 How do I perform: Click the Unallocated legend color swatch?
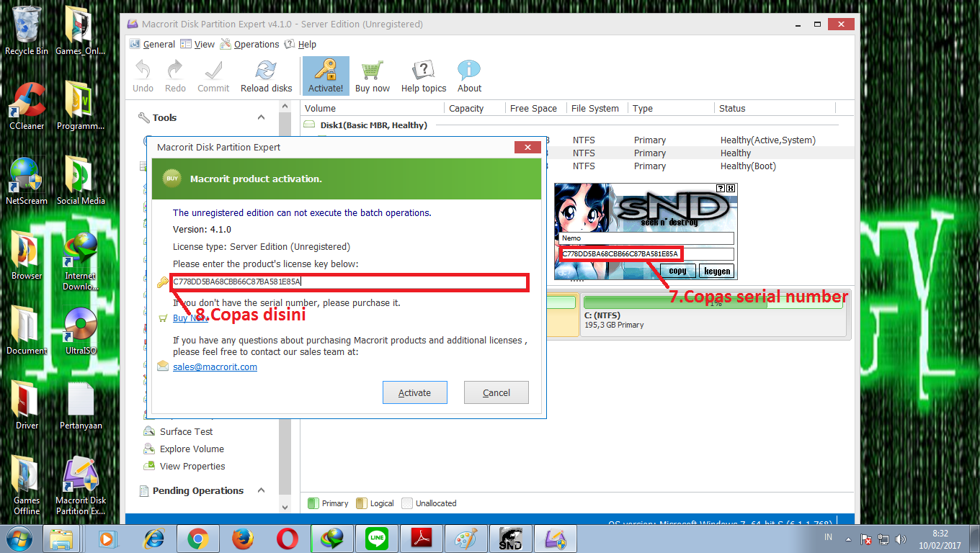pyautogui.click(x=407, y=503)
